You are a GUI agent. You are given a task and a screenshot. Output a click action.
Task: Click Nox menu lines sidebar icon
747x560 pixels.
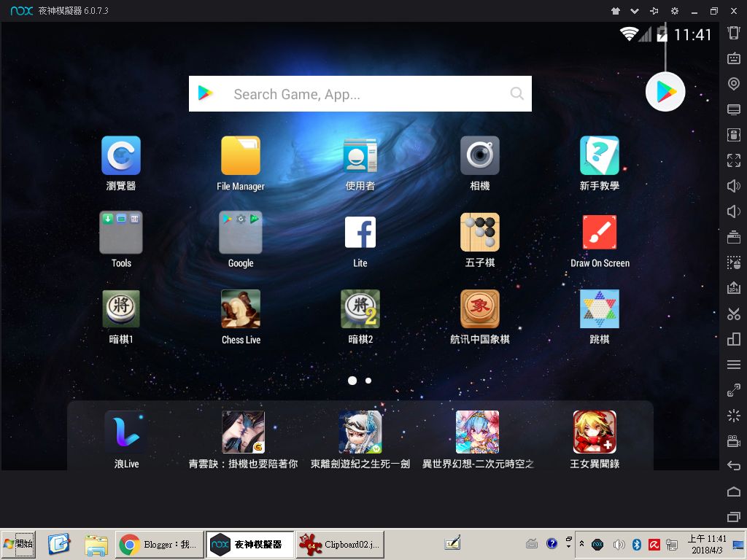[x=734, y=365]
